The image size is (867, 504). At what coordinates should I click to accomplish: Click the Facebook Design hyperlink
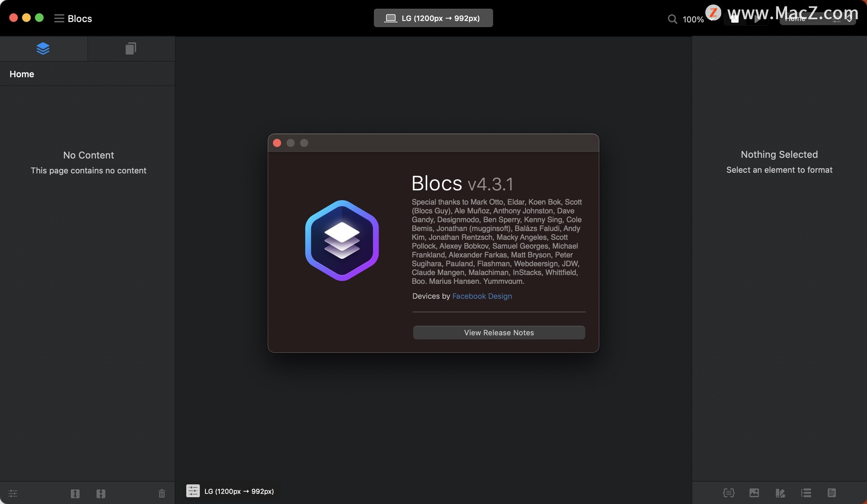tap(481, 296)
